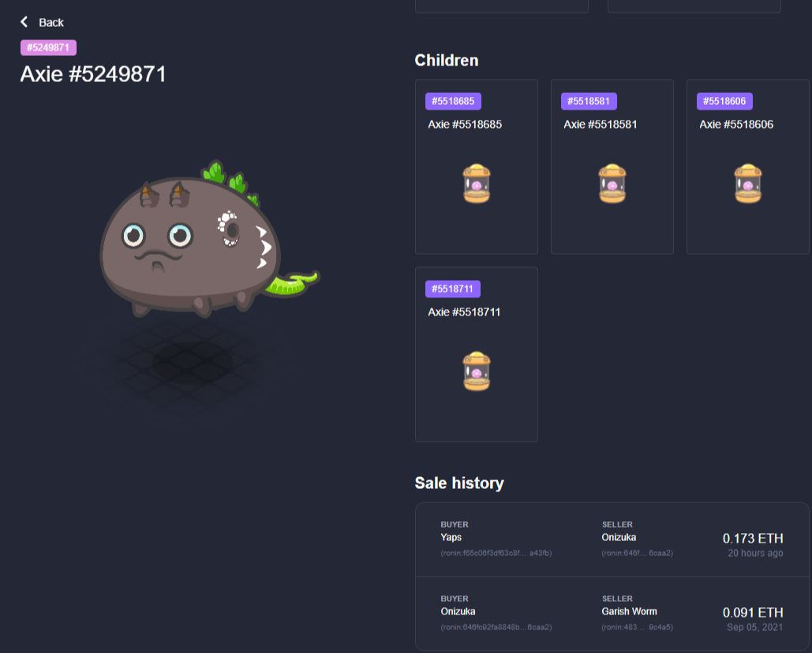Select the Axie #5518711 name text

(x=464, y=312)
